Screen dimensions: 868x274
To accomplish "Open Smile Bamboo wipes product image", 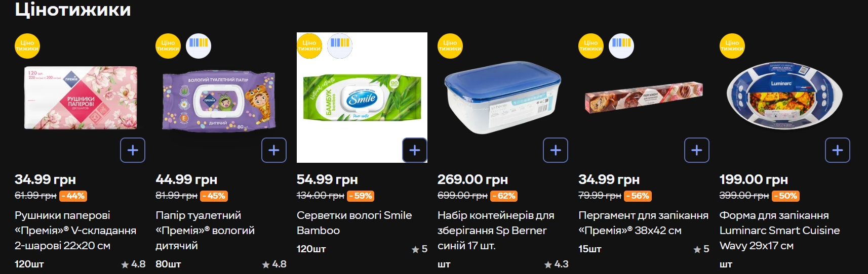I will tap(362, 98).
